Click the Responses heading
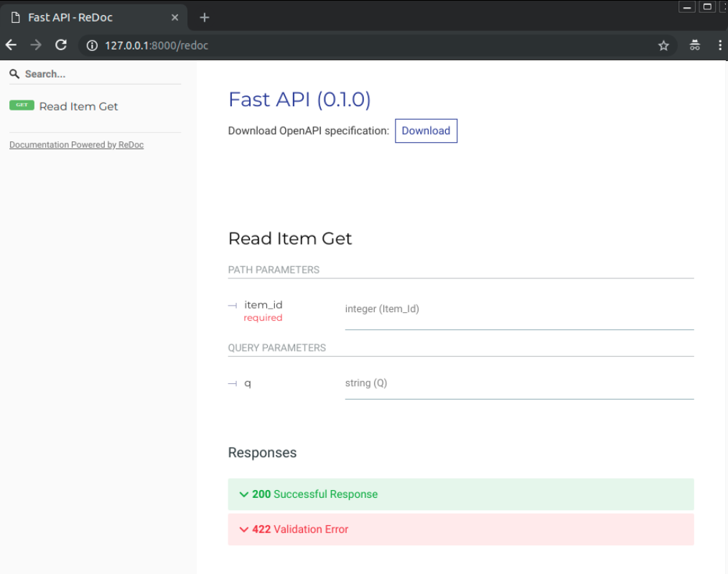 262,453
